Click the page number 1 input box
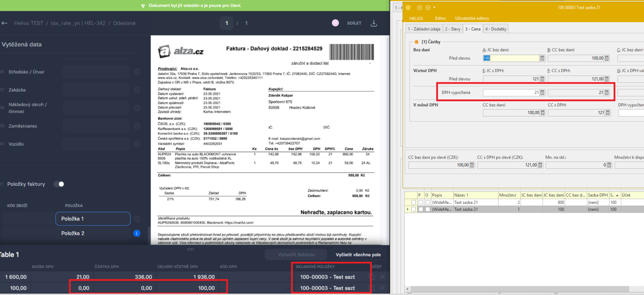644x295 pixels. (227, 23)
